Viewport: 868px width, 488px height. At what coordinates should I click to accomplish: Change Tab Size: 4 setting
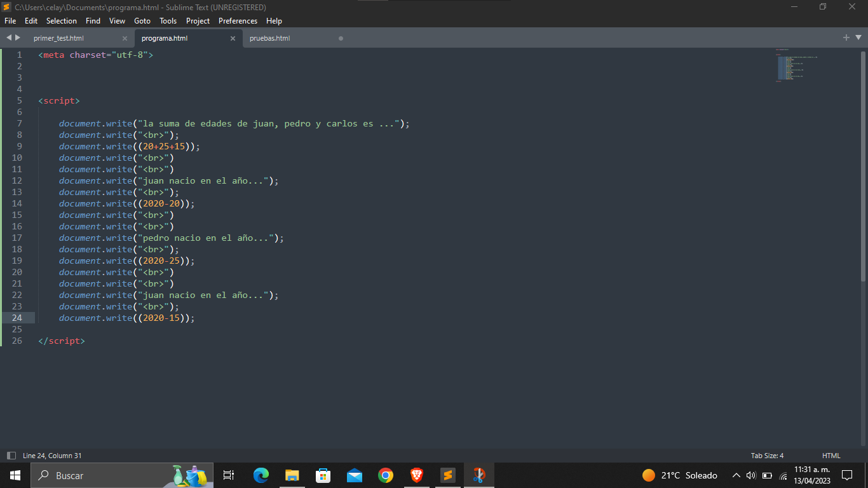767,456
